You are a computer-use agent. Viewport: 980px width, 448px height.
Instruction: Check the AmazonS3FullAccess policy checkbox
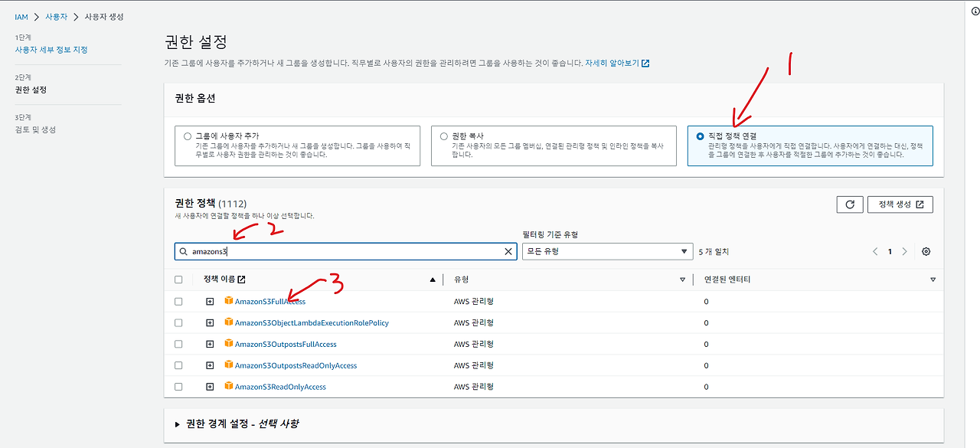coord(178,302)
